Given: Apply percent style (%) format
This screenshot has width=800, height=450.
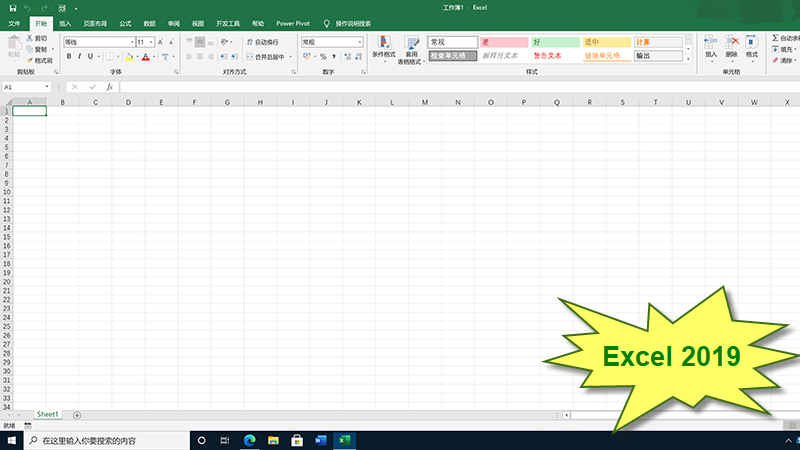Looking at the screenshot, I should pos(323,57).
